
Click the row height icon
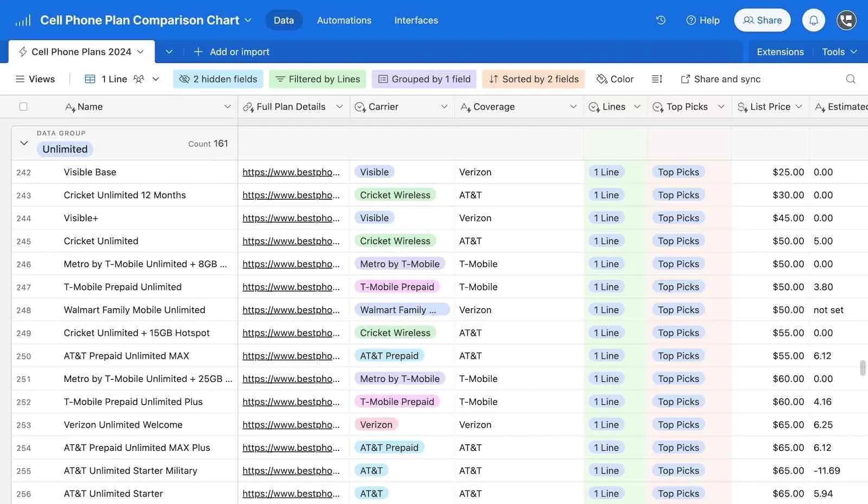click(x=656, y=79)
